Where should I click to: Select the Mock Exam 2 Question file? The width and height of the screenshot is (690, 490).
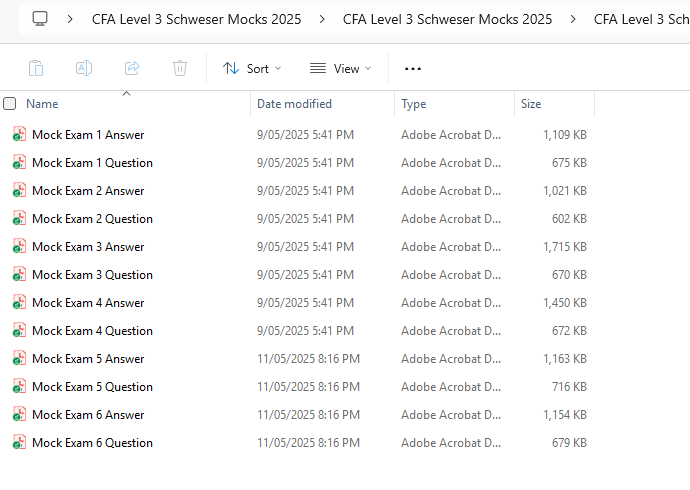pos(92,218)
